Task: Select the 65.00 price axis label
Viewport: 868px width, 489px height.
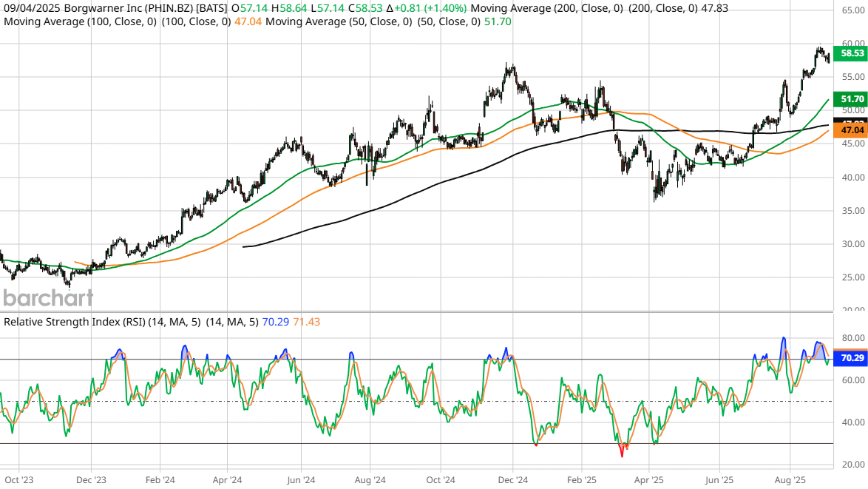Action: (x=853, y=10)
